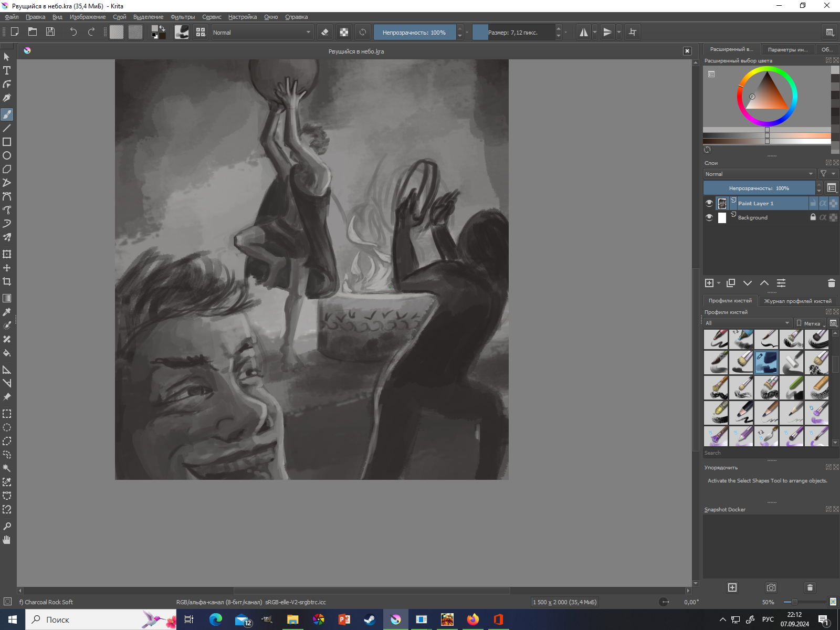This screenshot has width=840, height=630.
Task: Switch to Журнал профилей кистей tab
Action: pos(797,301)
